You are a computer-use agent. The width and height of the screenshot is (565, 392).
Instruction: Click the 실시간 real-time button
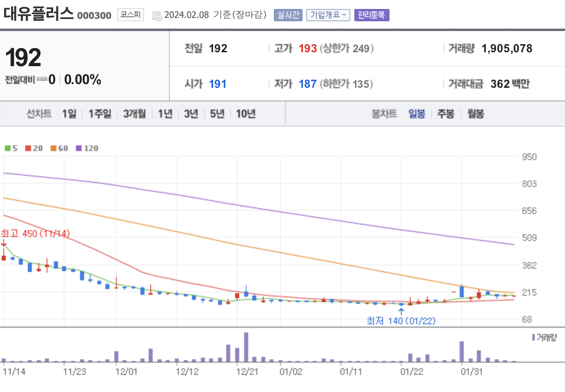coord(288,15)
